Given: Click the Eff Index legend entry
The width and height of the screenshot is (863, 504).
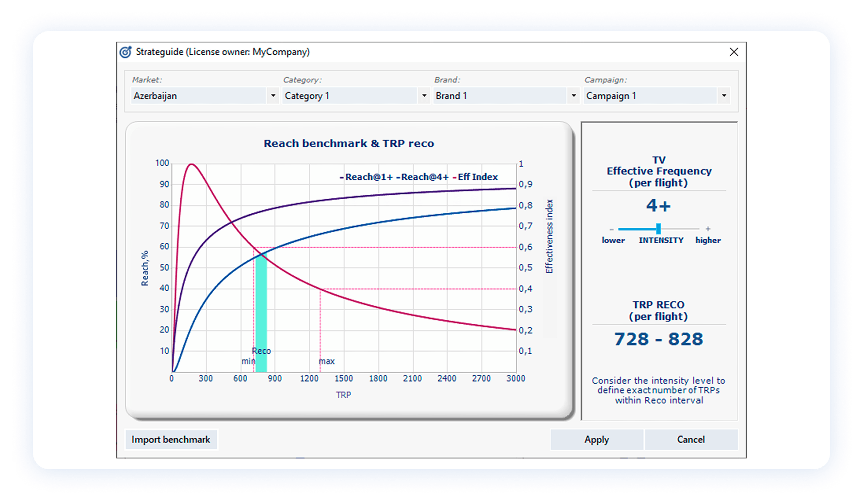Looking at the screenshot, I should click(x=475, y=177).
